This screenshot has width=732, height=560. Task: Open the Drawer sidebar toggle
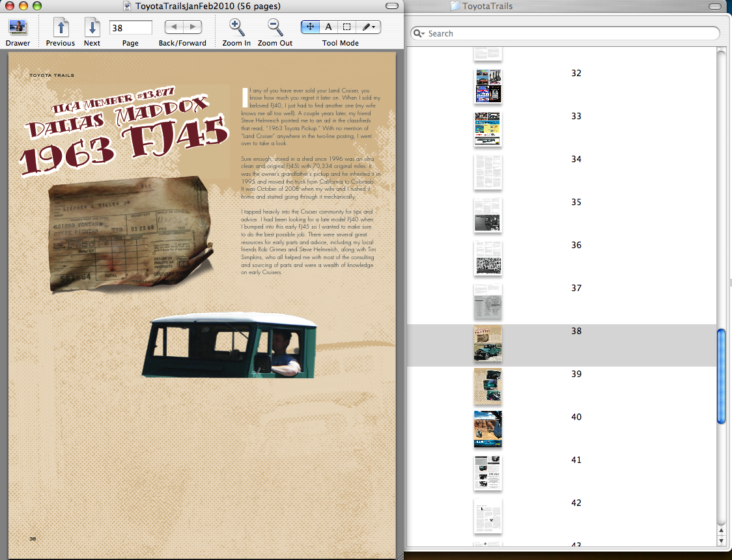tap(18, 27)
